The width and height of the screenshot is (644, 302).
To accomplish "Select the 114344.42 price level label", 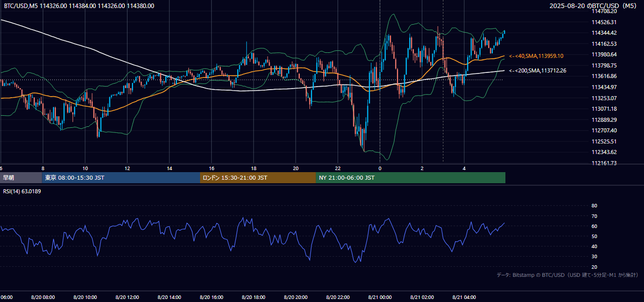I will tap(604, 33).
